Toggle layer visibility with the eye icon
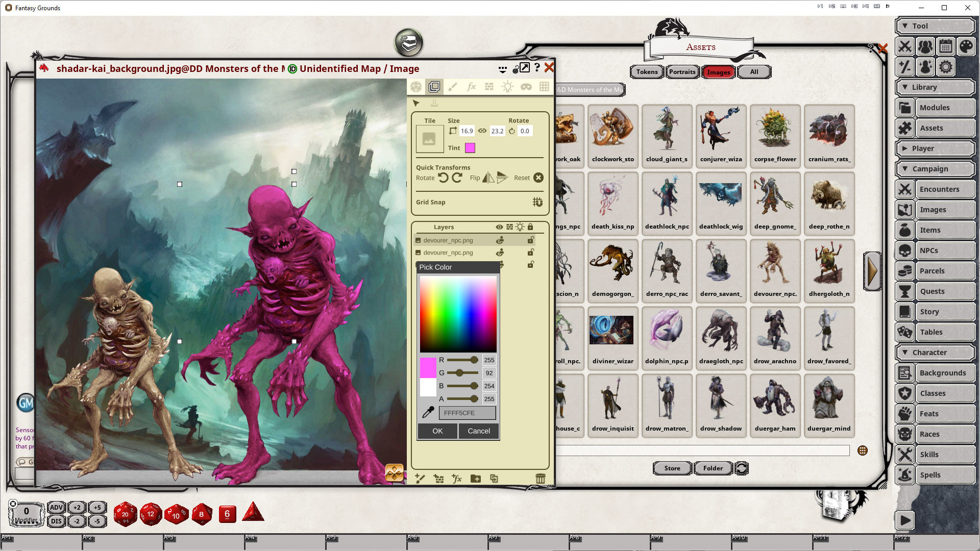This screenshot has width=980, height=551. coord(499,227)
